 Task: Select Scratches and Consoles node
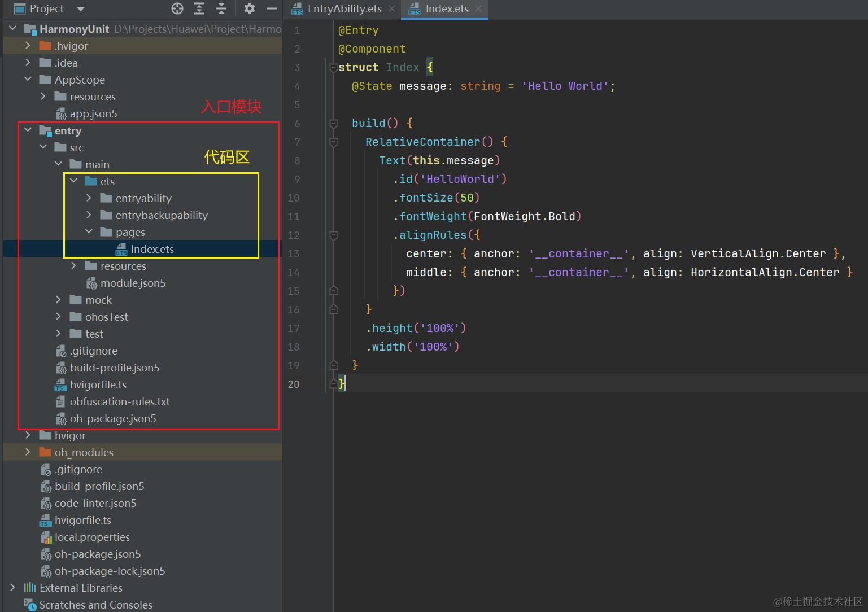tap(95, 605)
